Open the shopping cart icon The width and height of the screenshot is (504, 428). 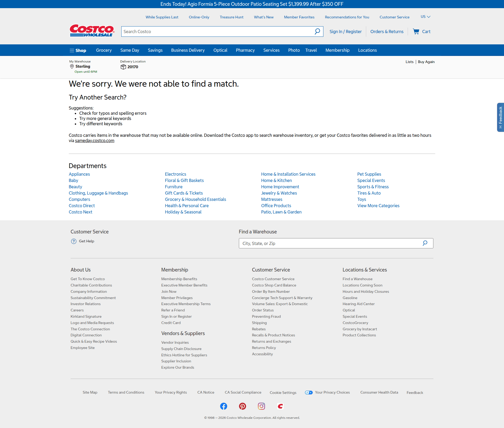pyautogui.click(x=416, y=32)
